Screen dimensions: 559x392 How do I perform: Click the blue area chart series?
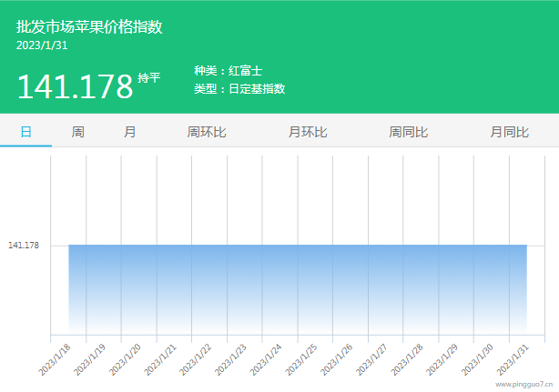298,289
